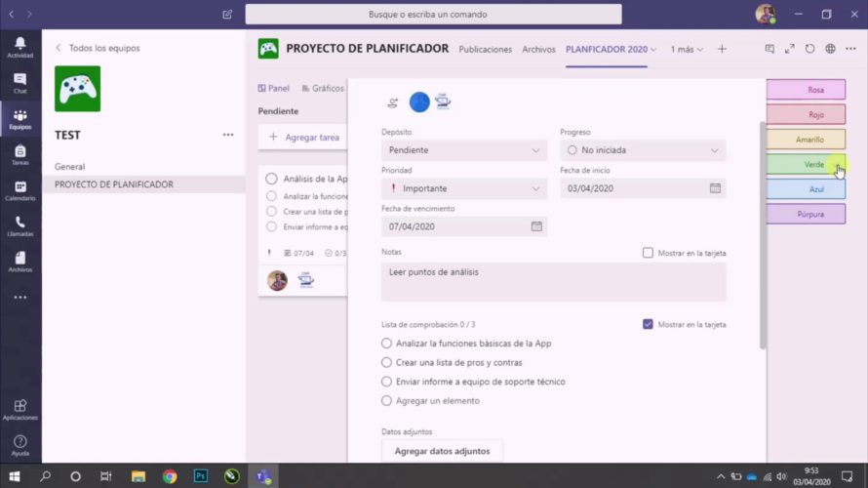The width and height of the screenshot is (868, 488).
Task: Click the new chat compose icon
Action: click(227, 15)
